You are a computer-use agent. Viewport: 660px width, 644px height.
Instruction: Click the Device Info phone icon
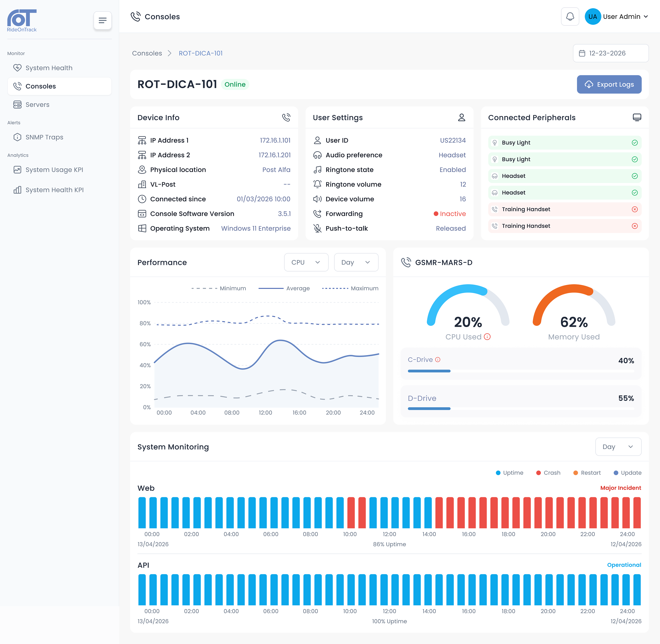coord(286,117)
